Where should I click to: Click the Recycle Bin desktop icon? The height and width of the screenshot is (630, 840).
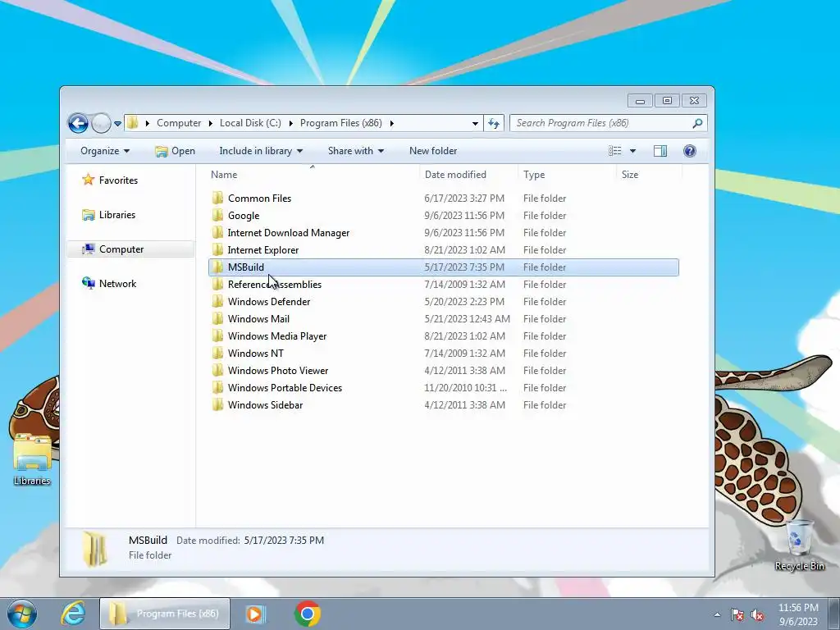click(799, 545)
